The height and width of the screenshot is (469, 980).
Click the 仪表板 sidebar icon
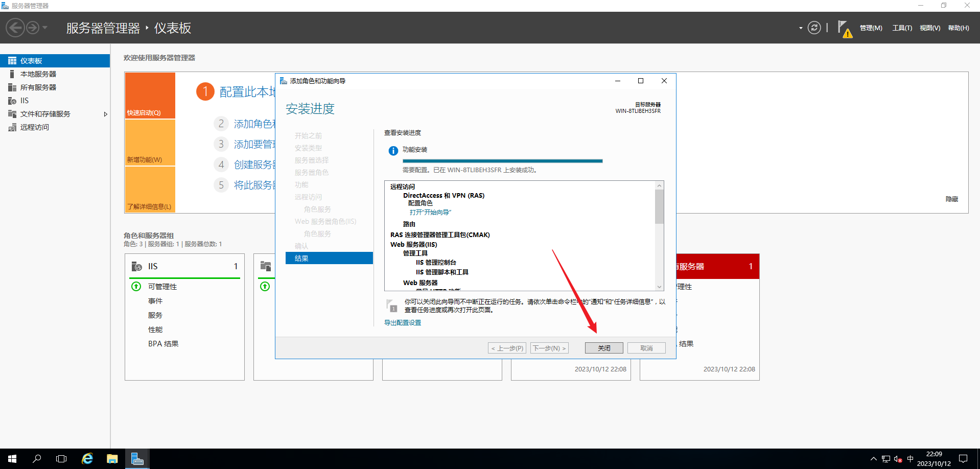click(12, 61)
